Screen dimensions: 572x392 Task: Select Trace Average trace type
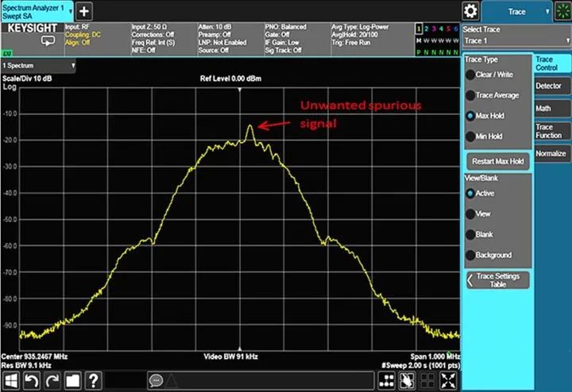[x=493, y=95]
